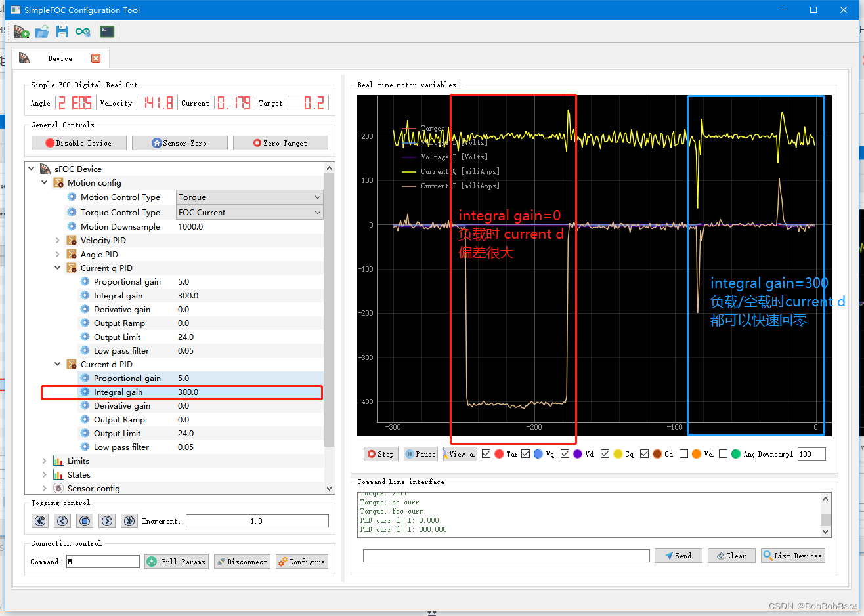Screen dimensions: 864x616
Task: Jog fast forward with double-right arrow
Action: click(x=129, y=521)
